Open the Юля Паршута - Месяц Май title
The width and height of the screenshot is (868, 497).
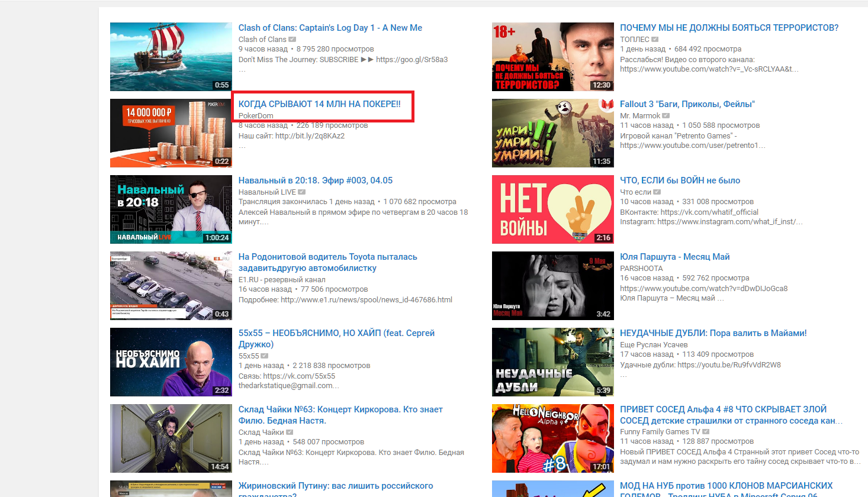674,257
